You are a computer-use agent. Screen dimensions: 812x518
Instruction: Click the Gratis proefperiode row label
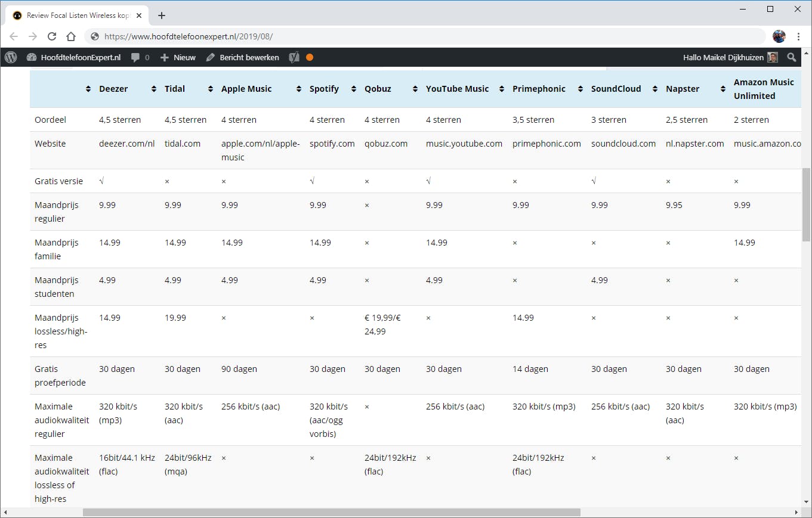click(x=60, y=376)
